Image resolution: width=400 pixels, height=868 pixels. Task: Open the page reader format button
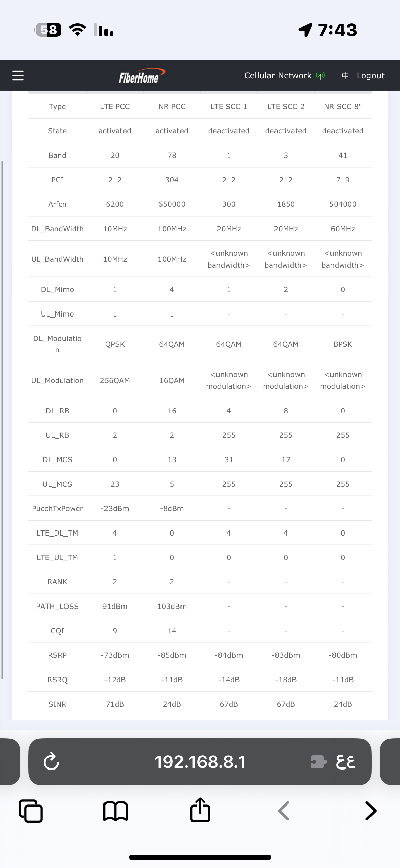(345, 761)
